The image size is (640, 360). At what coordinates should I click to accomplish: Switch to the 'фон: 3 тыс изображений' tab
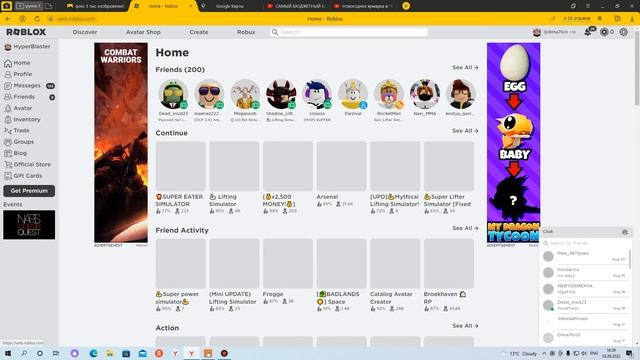(96, 6)
